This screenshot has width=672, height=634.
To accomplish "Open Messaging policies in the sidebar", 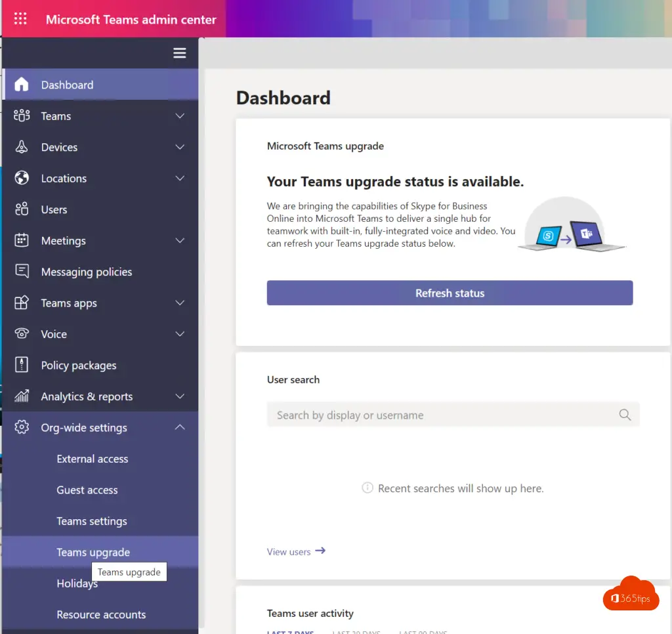I will tap(100, 272).
